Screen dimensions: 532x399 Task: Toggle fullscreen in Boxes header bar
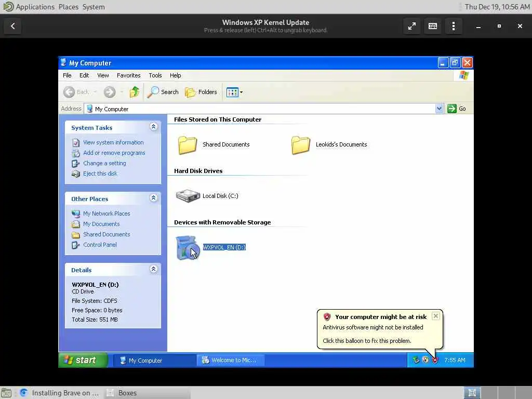(412, 26)
